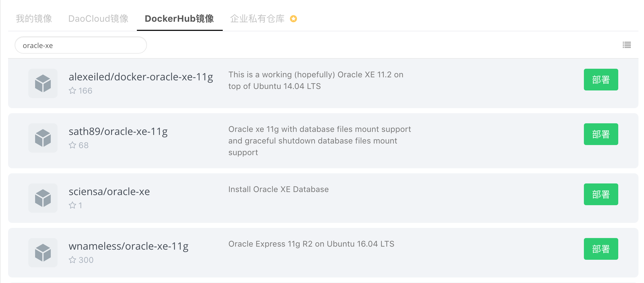The image size is (644, 283).
Task: Open the 企业私有仓库 tab
Action: pos(257,19)
